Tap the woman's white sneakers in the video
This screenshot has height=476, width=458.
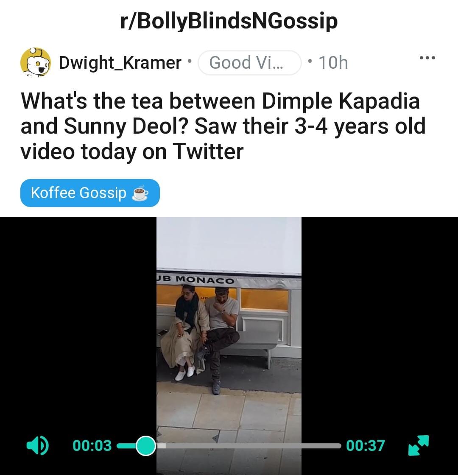coord(185,373)
